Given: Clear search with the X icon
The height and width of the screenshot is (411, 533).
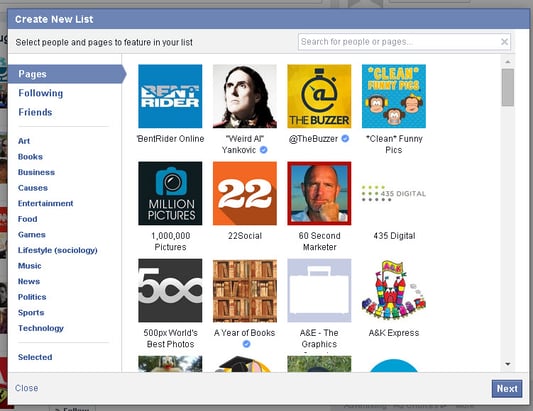Looking at the screenshot, I should (504, 42).
